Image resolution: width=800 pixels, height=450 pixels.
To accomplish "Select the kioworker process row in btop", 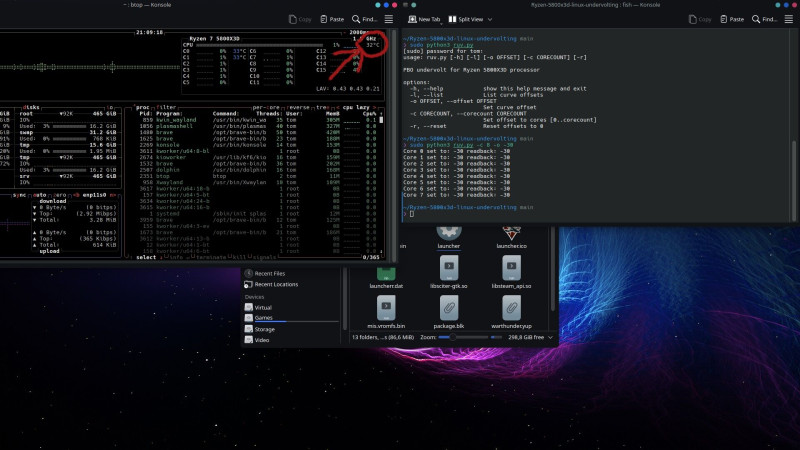I will [x=258, y=157].
